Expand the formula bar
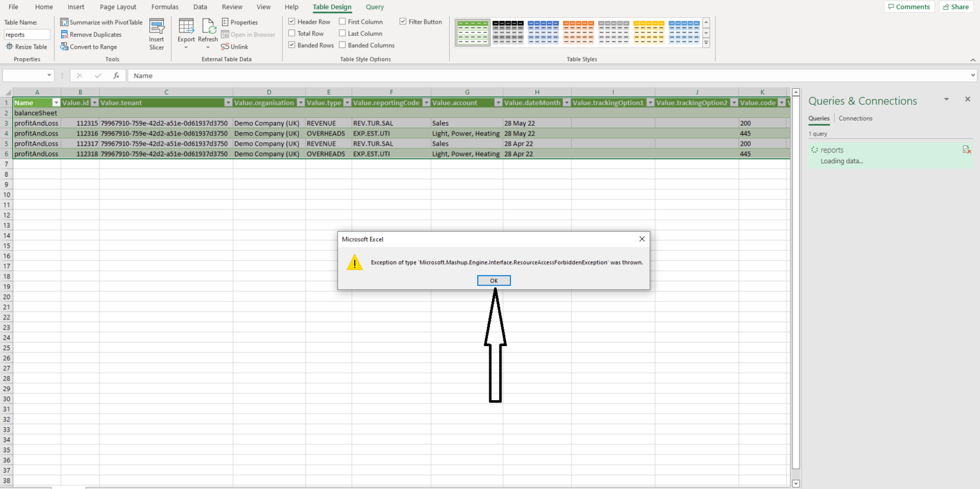 point(973,75)
